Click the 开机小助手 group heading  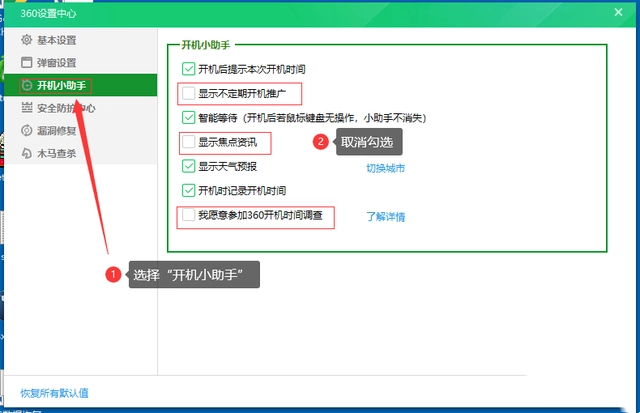click(206, 45)
